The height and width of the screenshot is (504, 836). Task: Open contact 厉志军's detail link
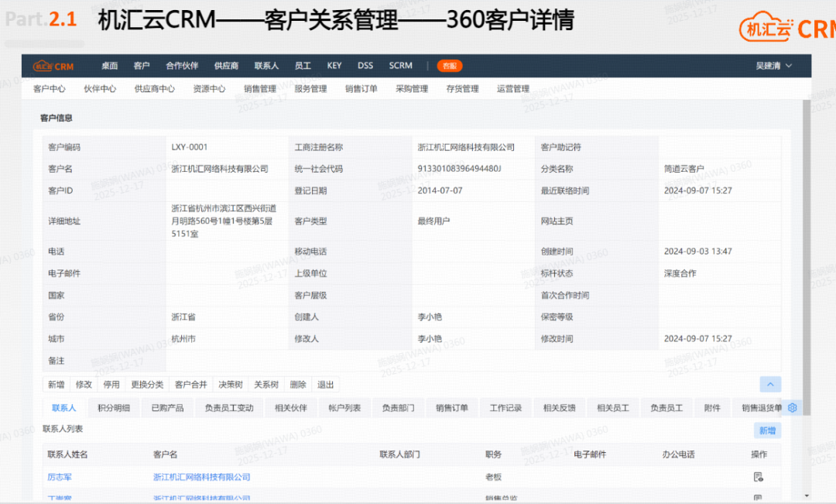(60, 477)
